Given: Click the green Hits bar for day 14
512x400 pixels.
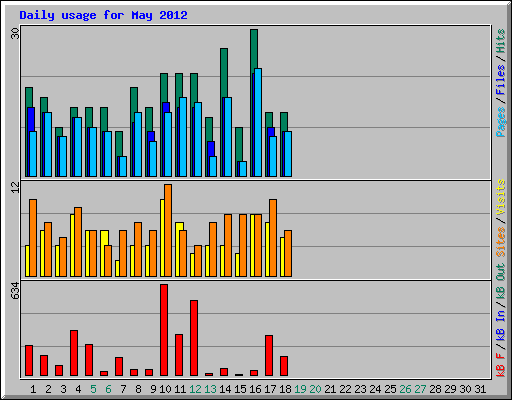Looking at the screenshot, I should pyautogui.click(x=224, y=72).
